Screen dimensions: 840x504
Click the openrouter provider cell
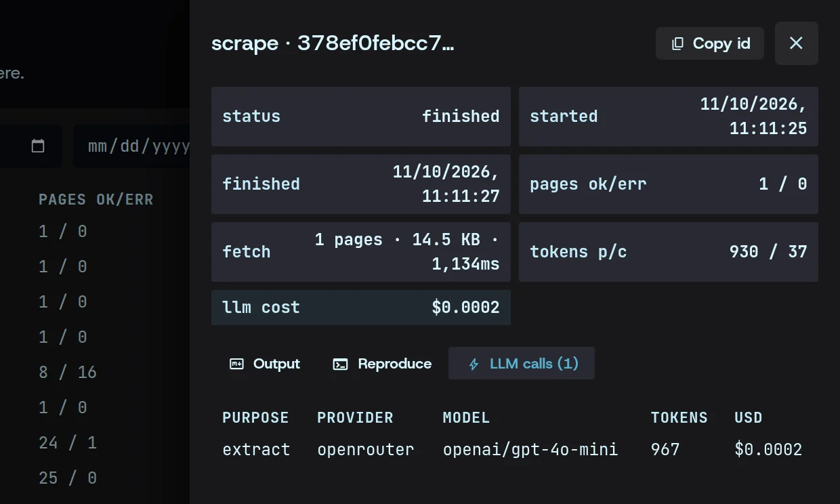(365, 449)
